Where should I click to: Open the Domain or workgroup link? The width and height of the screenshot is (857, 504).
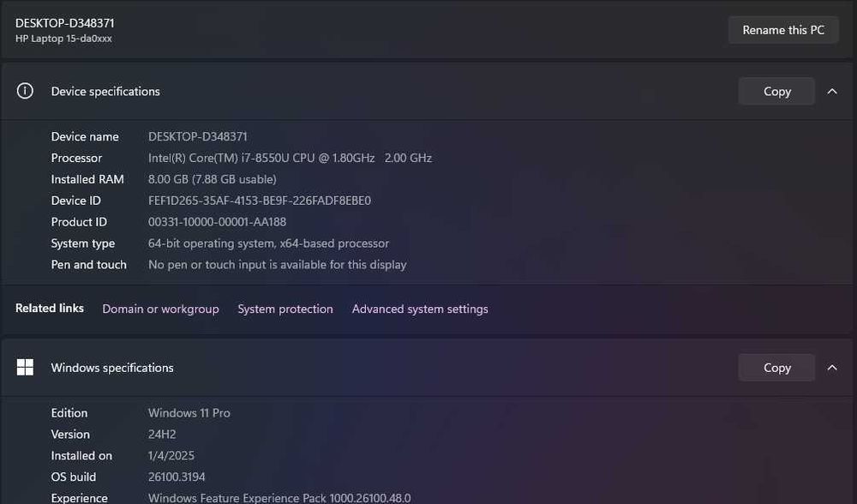tap(160, 309)
